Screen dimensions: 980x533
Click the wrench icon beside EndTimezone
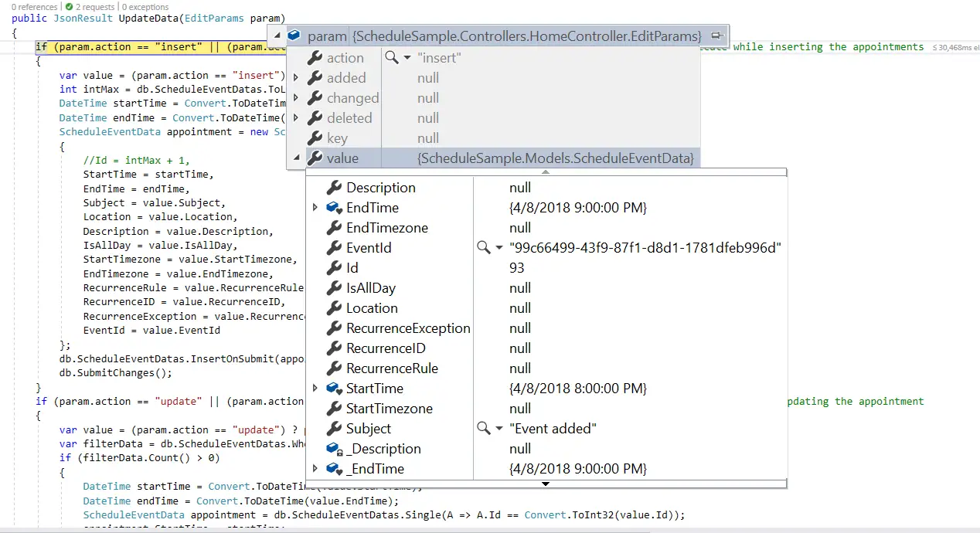[334, 228]
